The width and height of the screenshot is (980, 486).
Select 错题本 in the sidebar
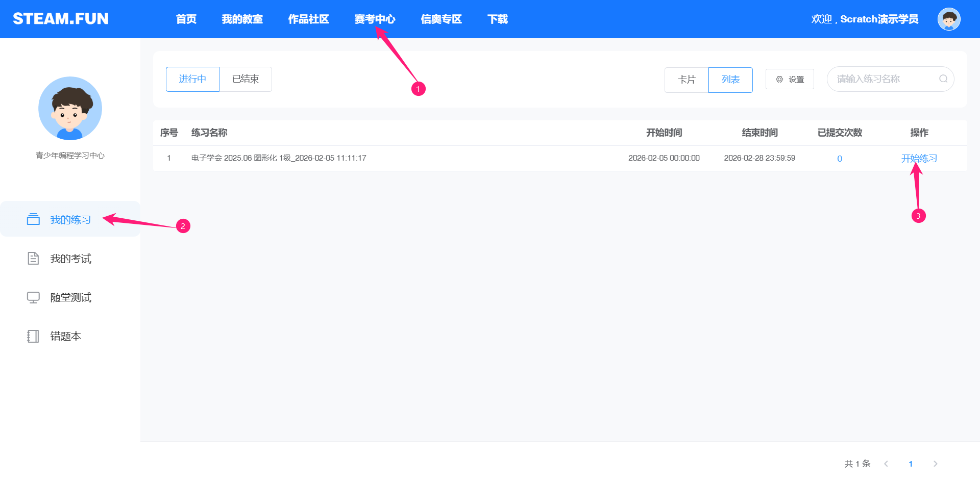click(70, 336)
